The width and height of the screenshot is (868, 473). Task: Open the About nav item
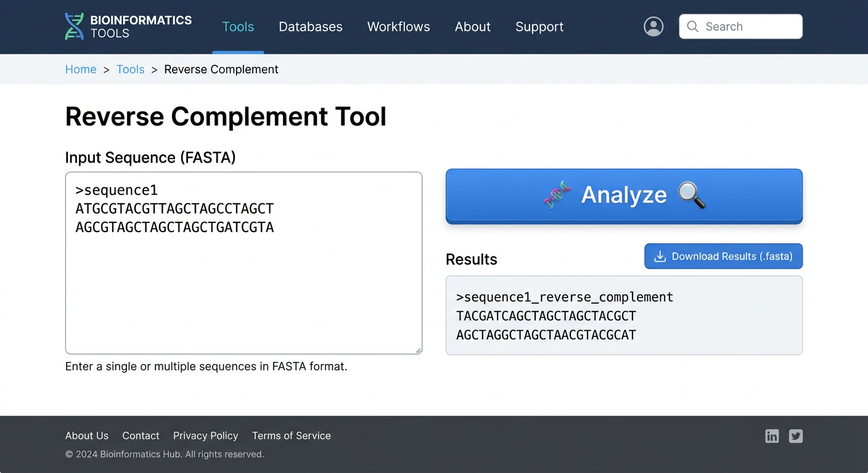click(472, 26)
